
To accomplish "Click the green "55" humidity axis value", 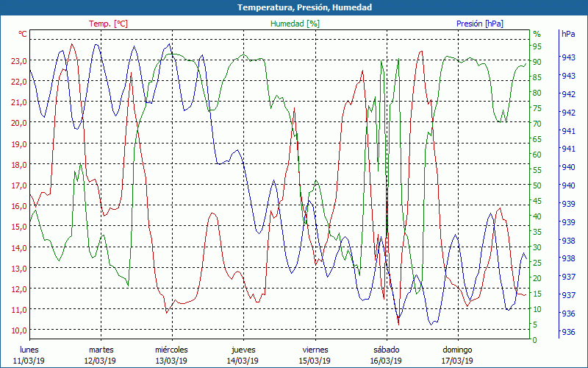I will click(537, 170).
